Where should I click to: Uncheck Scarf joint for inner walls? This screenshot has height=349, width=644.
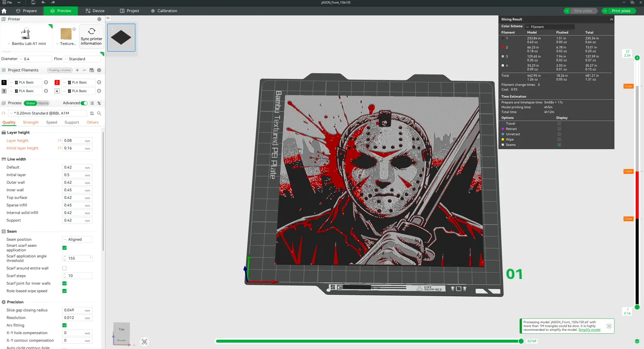64,283
